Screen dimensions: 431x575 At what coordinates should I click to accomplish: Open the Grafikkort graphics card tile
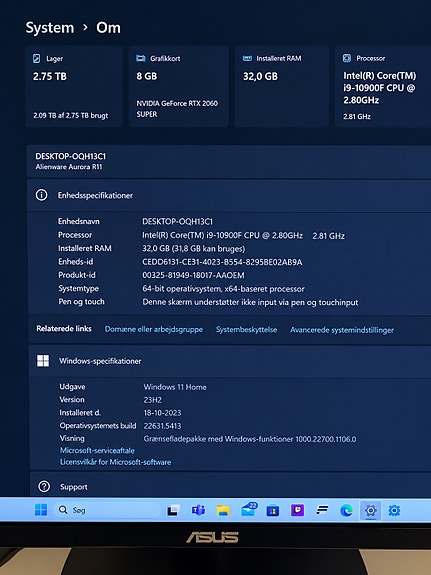click(x=179, y=87)
